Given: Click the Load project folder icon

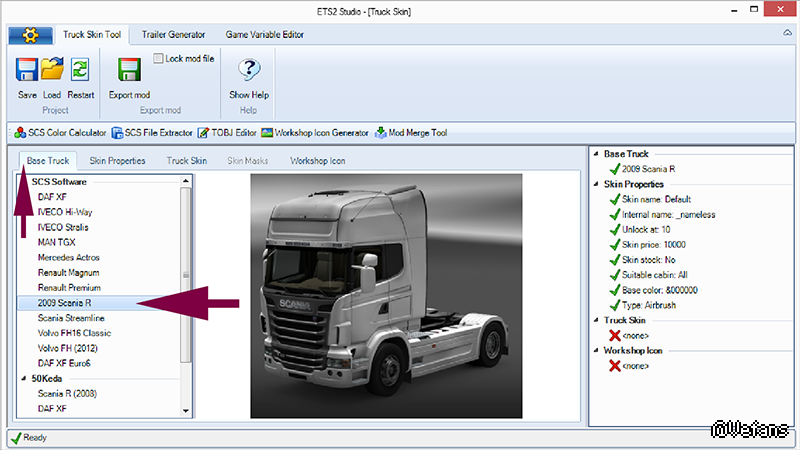Looking at the screenshot, I should pos(52,69).
